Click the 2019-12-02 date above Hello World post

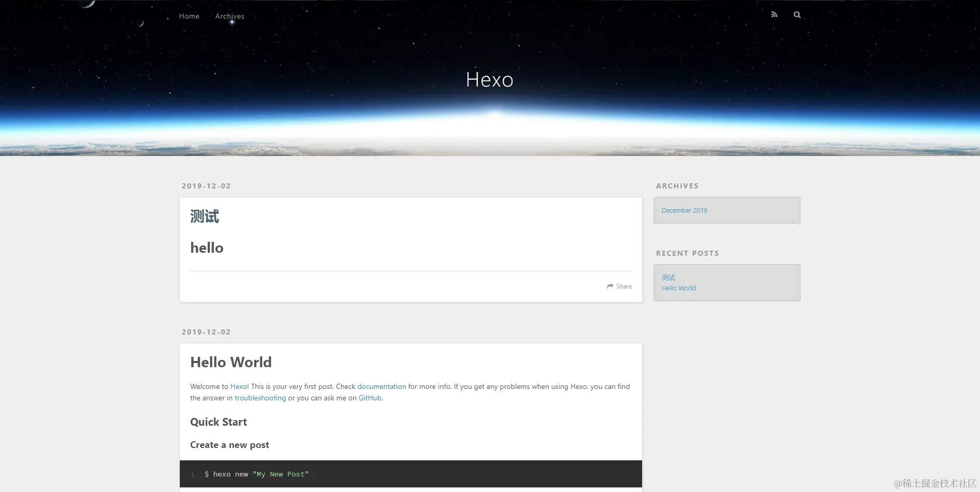coord(206,332)
